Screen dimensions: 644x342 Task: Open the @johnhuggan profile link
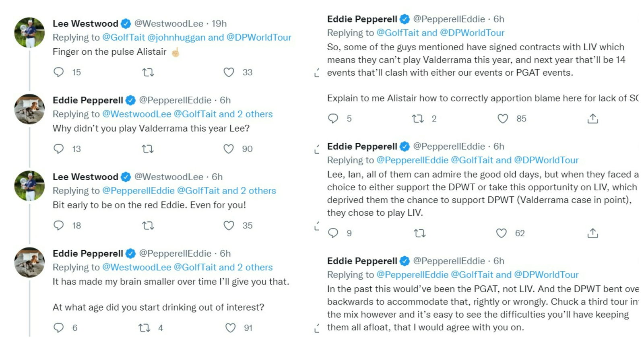[176, 37]
